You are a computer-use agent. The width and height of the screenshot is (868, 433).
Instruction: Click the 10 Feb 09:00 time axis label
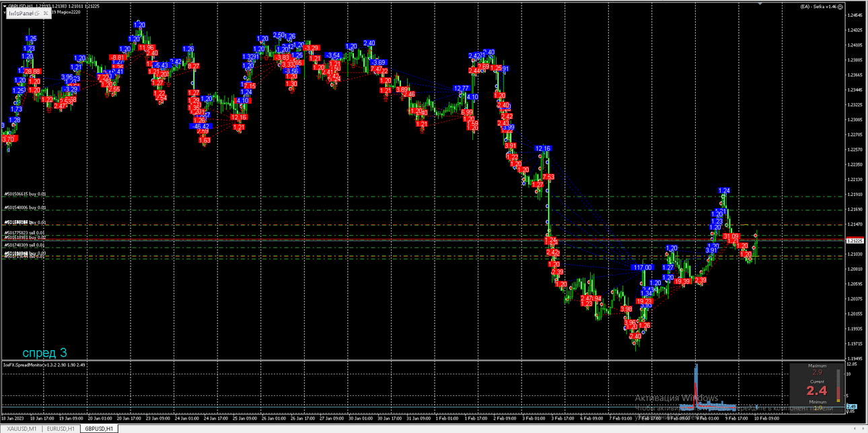click(766, 419)
